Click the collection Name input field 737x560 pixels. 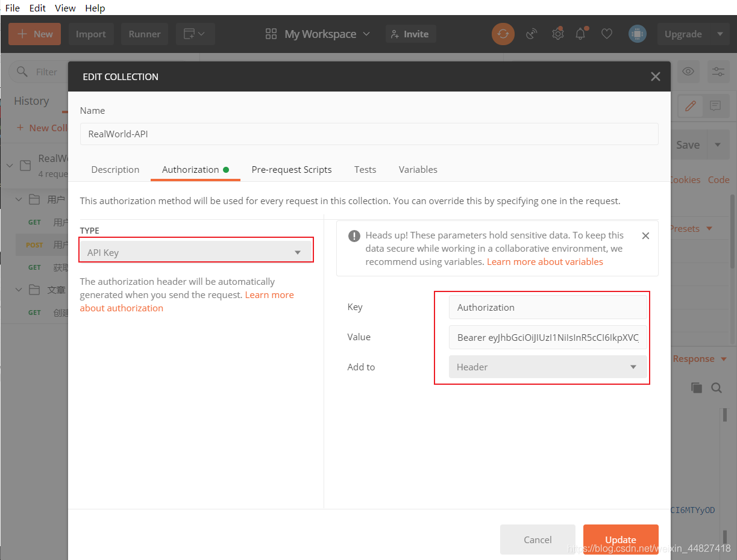pyautogui.click(x=369, y=134)
